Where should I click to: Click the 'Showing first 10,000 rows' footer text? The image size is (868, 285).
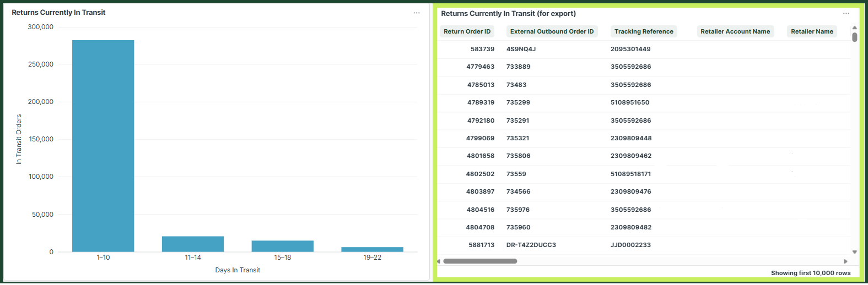[811, 273]
